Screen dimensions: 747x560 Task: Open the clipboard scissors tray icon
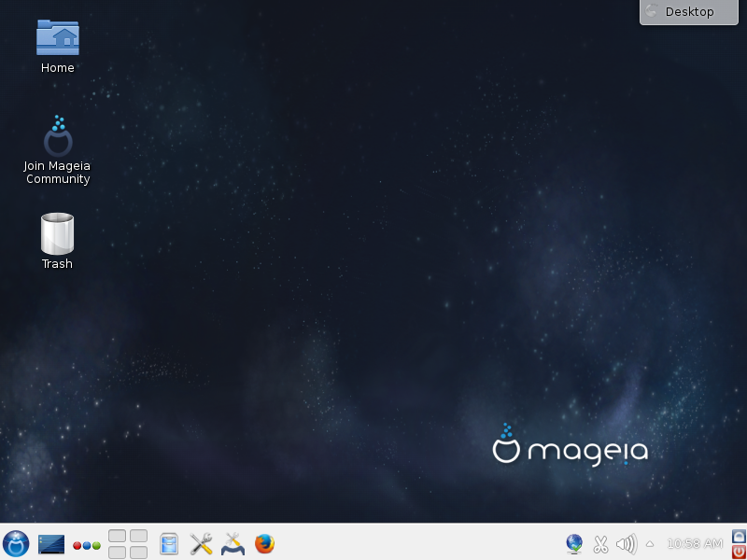[600, 544]
